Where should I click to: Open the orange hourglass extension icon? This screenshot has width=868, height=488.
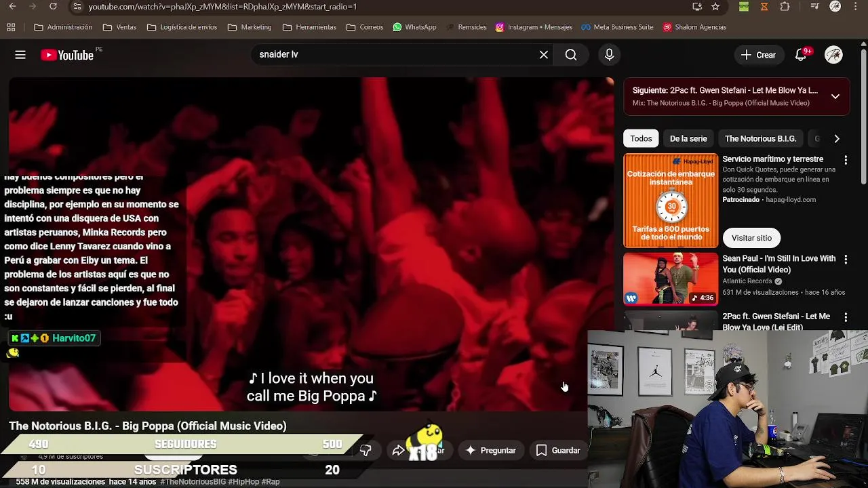point(764,7)
